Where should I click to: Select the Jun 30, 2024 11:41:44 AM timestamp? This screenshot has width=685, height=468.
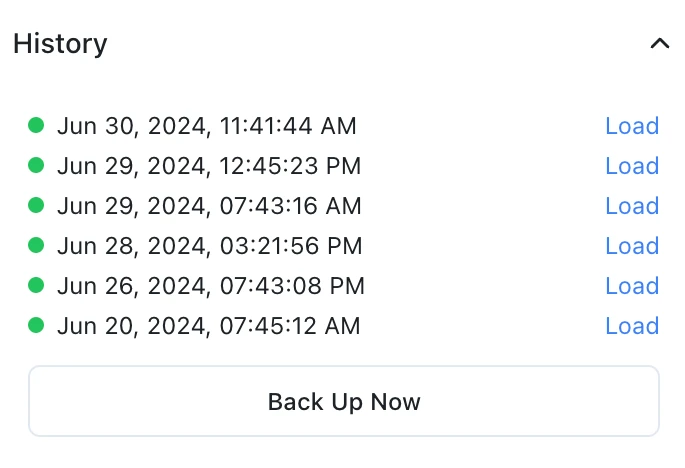tap(206, 126)
